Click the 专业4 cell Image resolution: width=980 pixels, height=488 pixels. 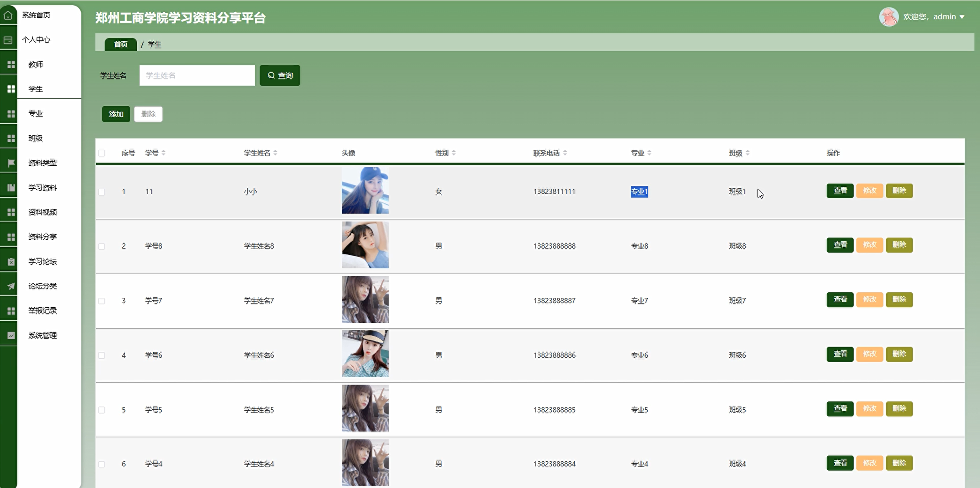tap(639, 465)
